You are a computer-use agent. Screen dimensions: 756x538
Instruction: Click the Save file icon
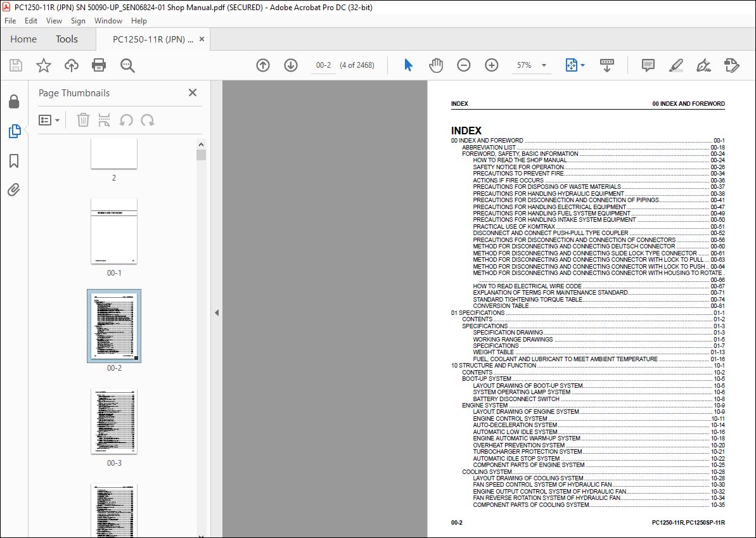tap(16, 65)
